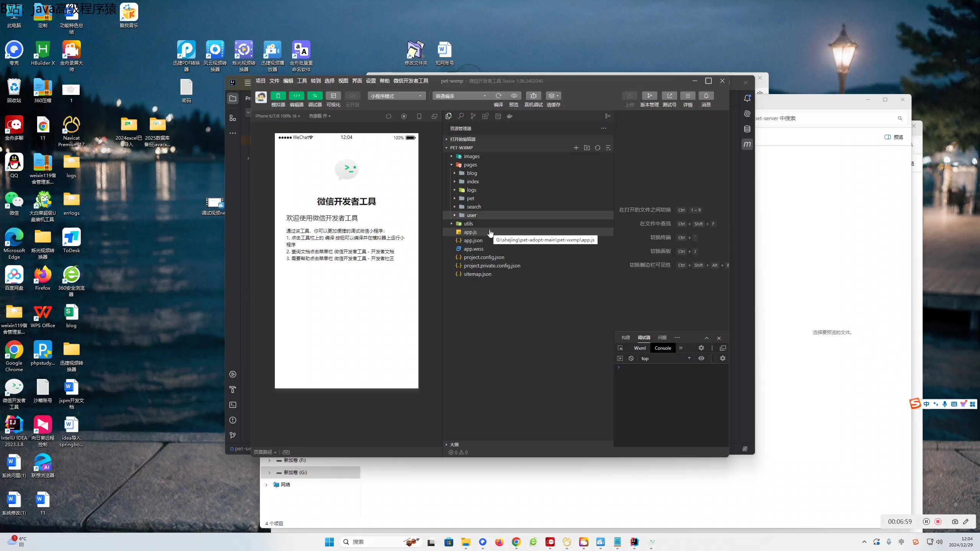Click the element inspect picker icon
Viewport: 980px width, 551px height.
[x=621, y=348]
